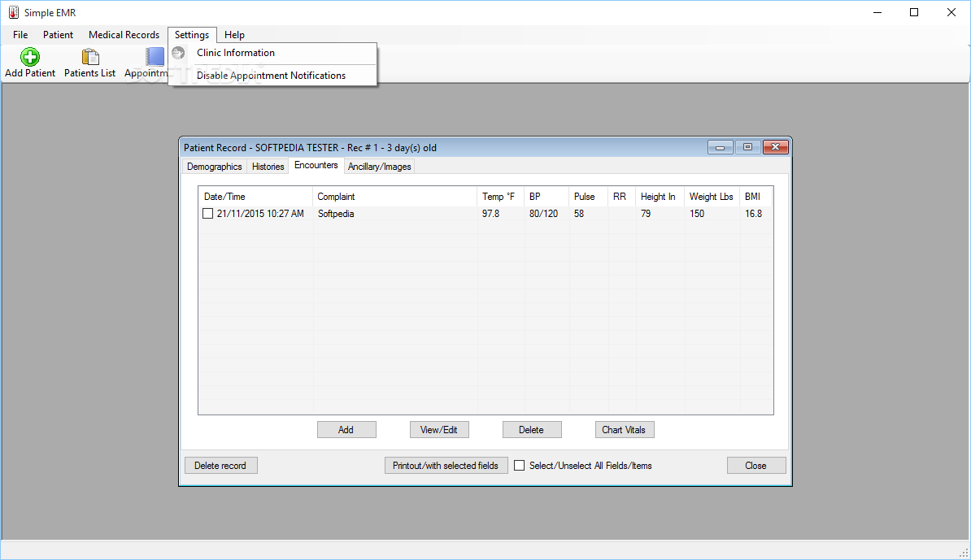The image size is (971, 560).
Task: Open the Patient menu
Action: point(59,35)
